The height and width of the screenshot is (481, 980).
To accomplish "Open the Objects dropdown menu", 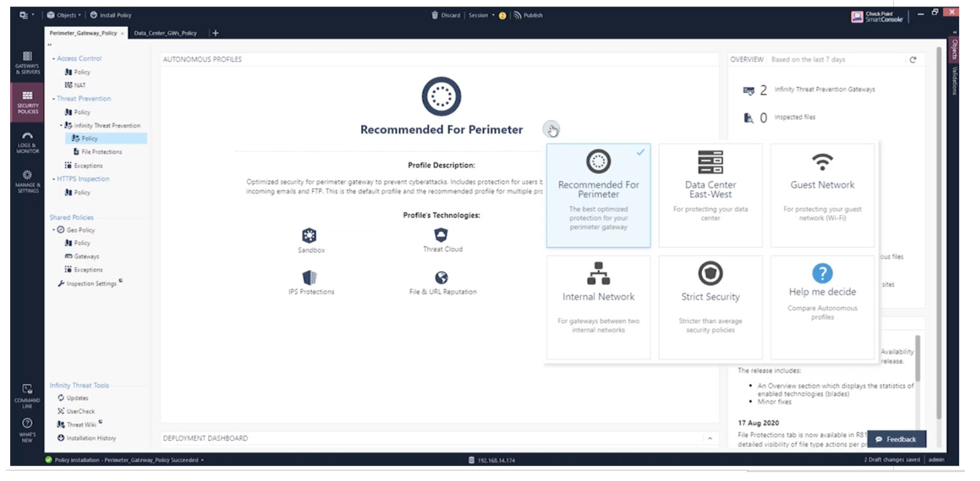I will coord(63,15).
